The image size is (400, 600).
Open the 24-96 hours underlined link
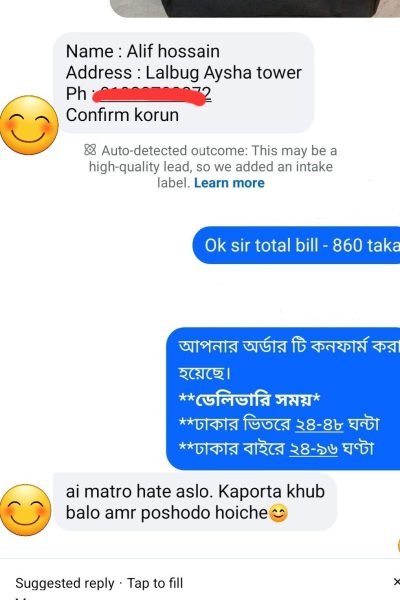pos(313,448)
